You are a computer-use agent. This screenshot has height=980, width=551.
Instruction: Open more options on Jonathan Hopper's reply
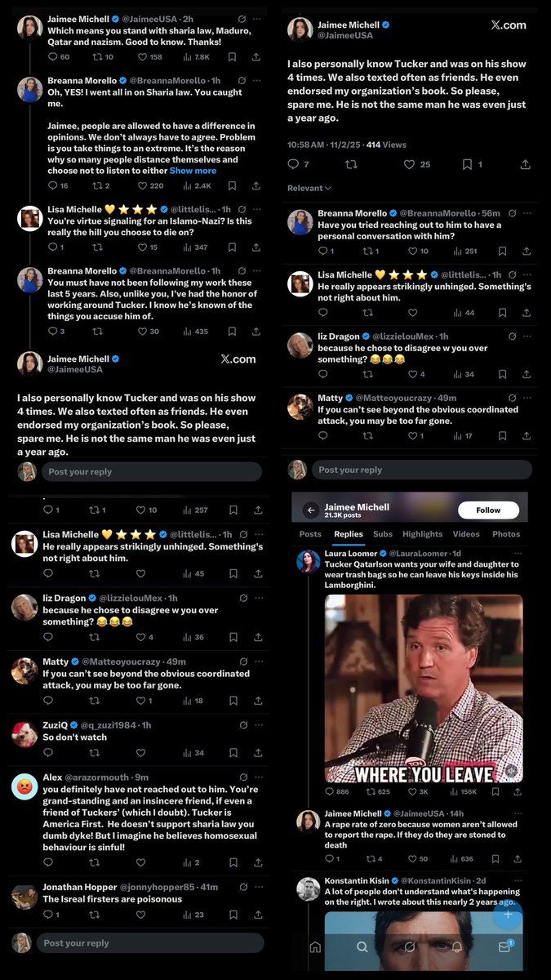coord(256,887)
